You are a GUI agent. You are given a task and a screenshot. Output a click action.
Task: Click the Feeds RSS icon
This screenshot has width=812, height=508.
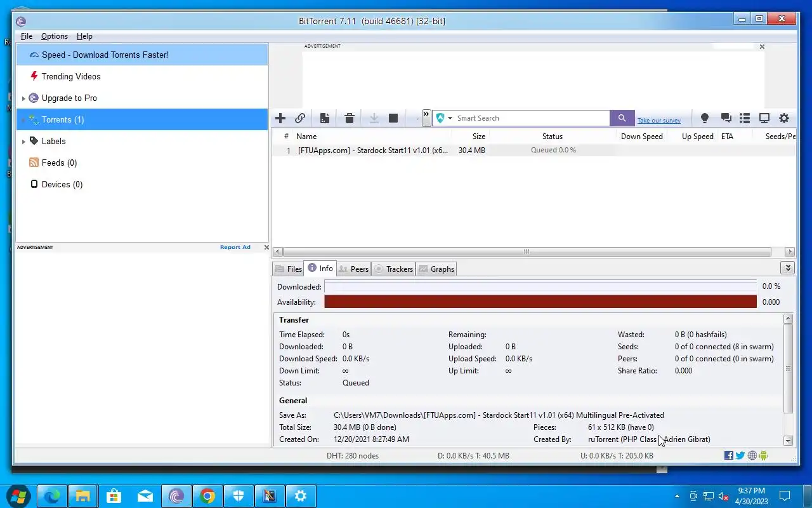pos(34,163)
